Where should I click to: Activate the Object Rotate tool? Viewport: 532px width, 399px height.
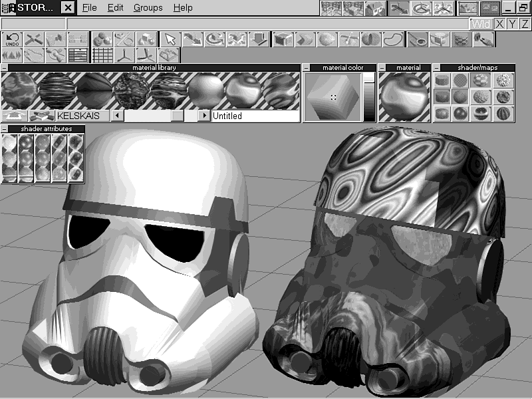click(214, 39)
